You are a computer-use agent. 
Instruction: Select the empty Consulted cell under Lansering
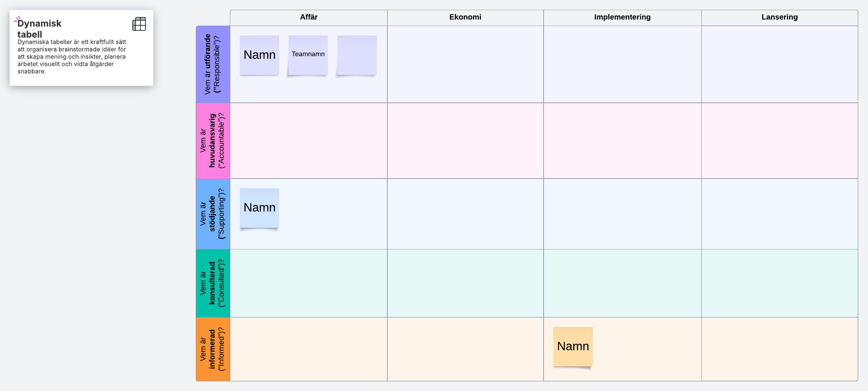click(x=779, y=283)
